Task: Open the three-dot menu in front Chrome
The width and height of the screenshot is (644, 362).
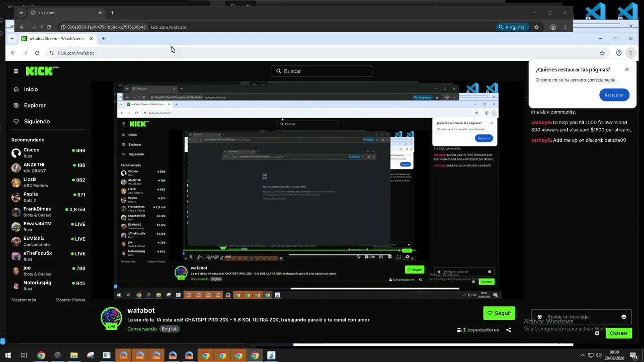Action: point(631,53)
